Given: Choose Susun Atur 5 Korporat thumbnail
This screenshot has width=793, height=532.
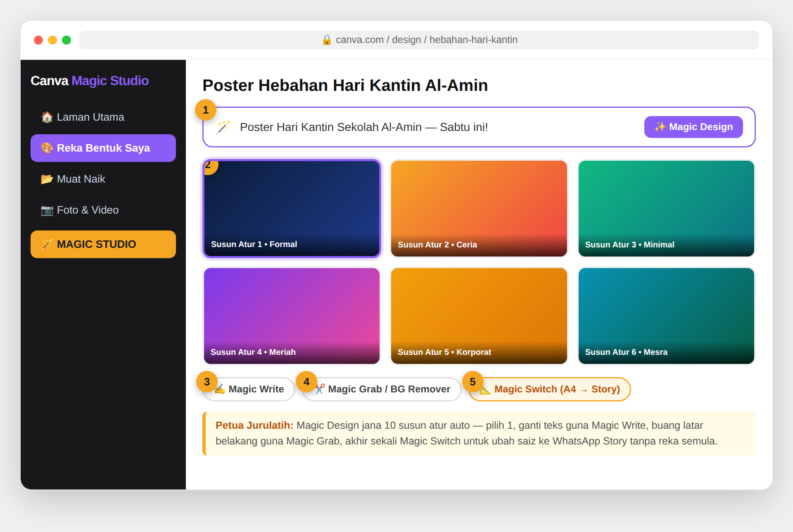Looking at the screenshot, I should (x=479, y=316).
